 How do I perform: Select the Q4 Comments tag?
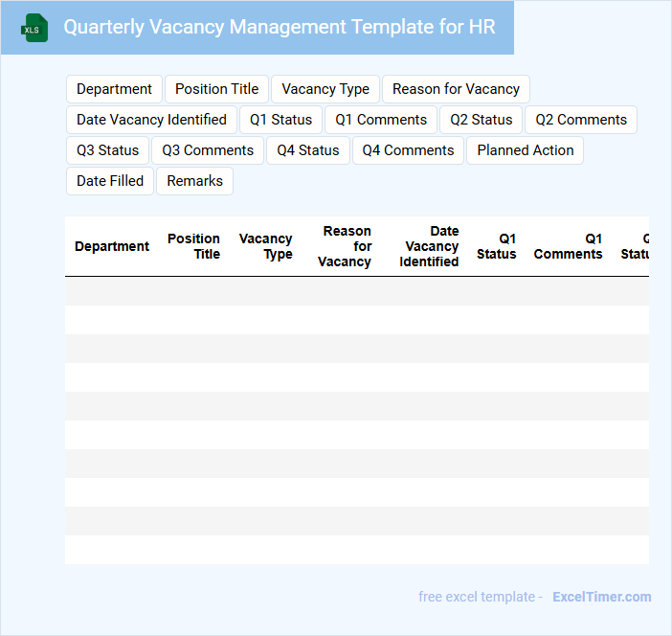(408, 150)
